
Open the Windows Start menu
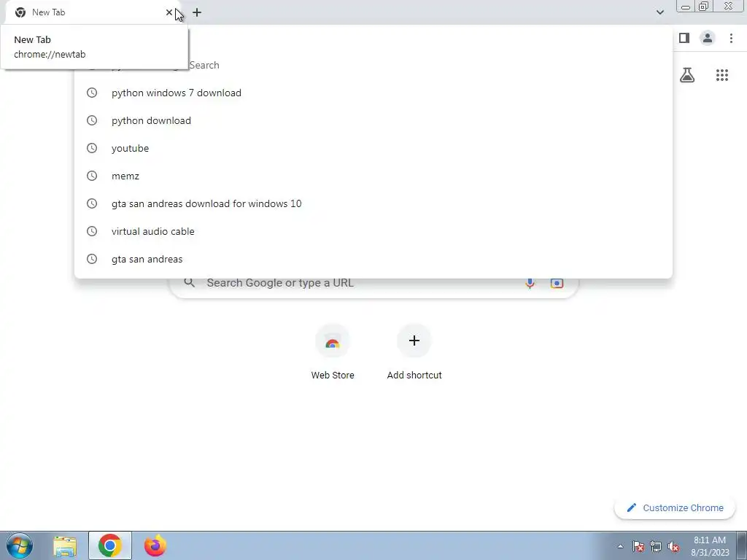pyautogui.click(x=20, y=545)
